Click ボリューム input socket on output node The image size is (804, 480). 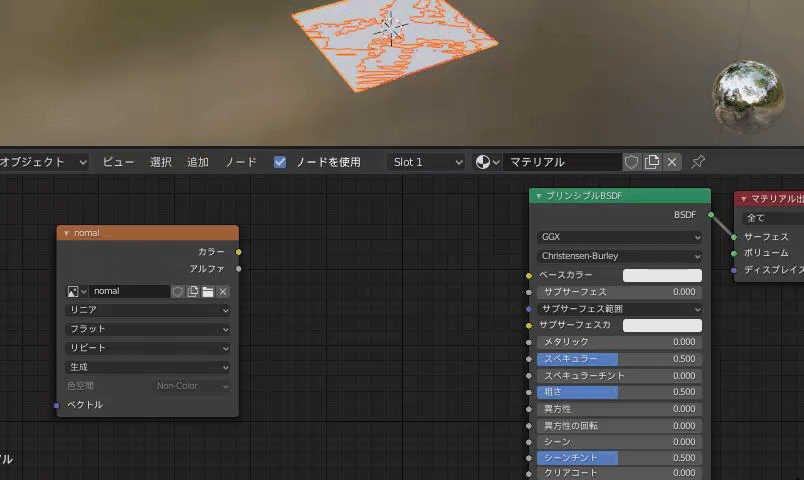tap(734, 253)
